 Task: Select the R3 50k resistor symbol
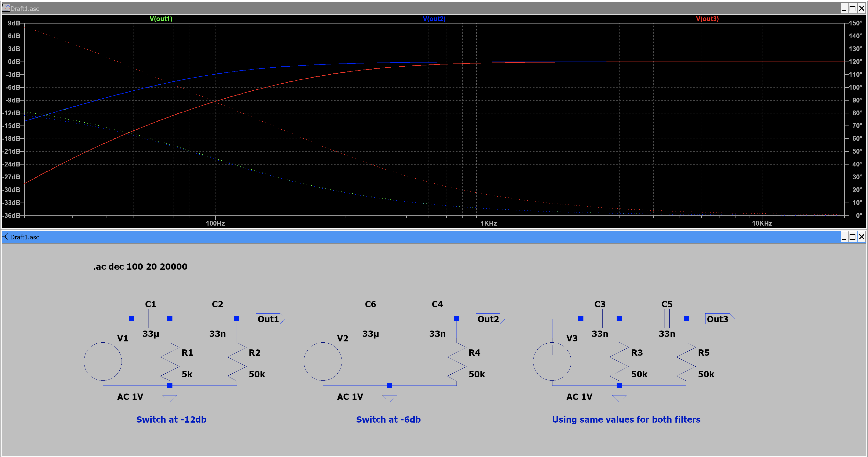point(619,362)
